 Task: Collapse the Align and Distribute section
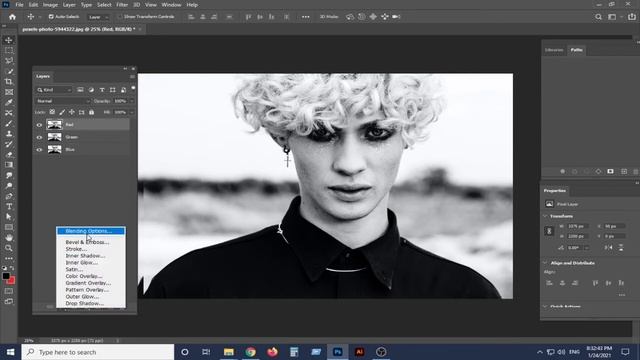pyautogui.click(x=545, y=263)
